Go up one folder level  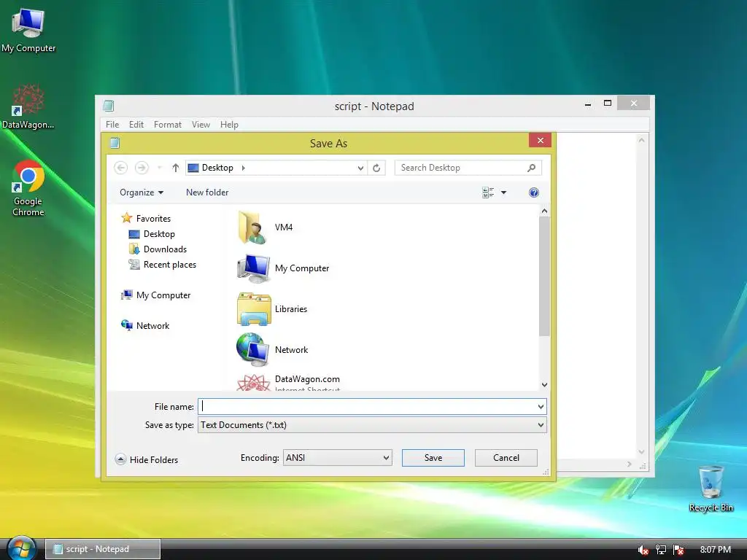coord(175,168)
